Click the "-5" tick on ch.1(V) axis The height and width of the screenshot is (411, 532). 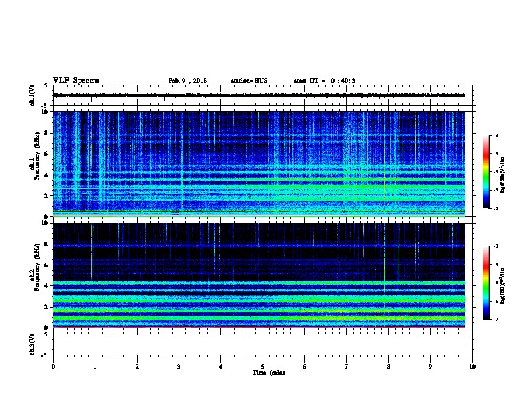[44, 106]
